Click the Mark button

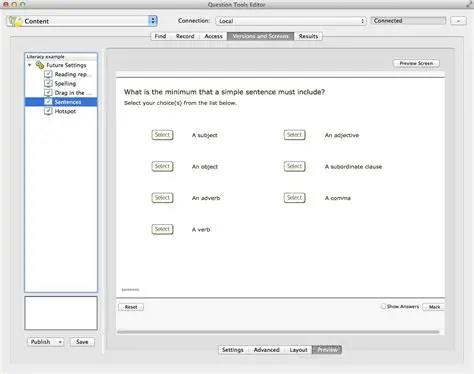click(x=434, y=307)
